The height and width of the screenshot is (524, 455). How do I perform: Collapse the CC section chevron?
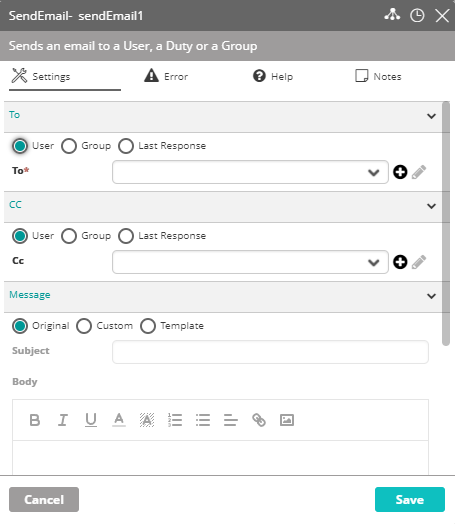point(431,206)
